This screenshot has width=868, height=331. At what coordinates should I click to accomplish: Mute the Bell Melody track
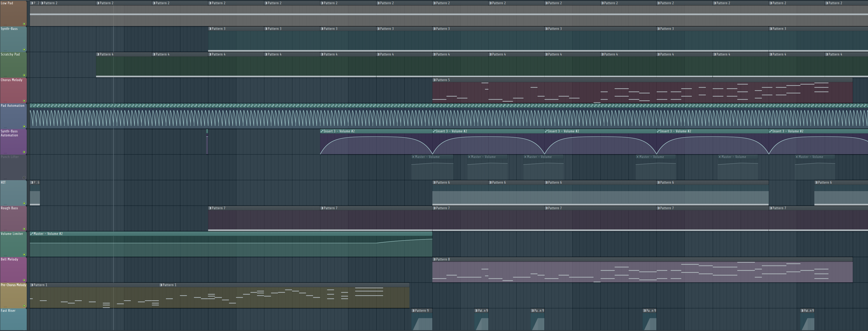pyautogui.click(x=24, y=280)
